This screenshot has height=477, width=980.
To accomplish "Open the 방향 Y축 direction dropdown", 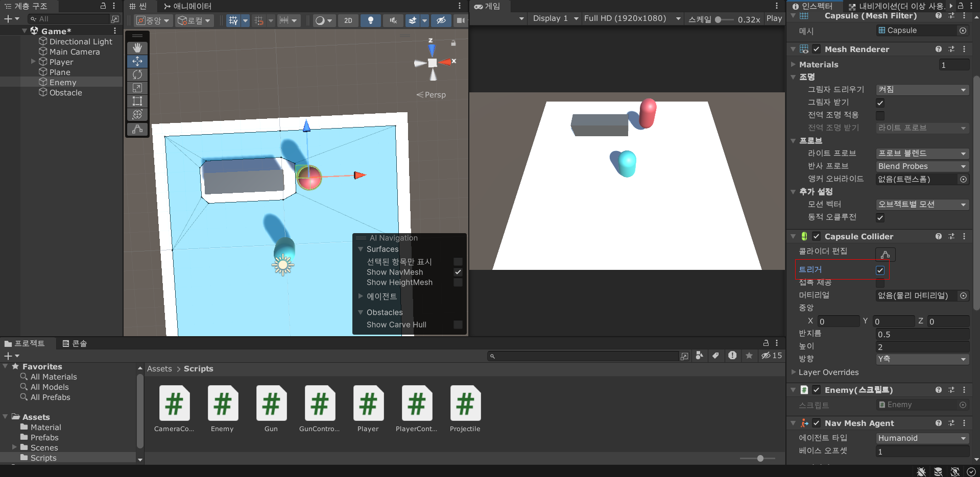I will [x=922, y=359].
